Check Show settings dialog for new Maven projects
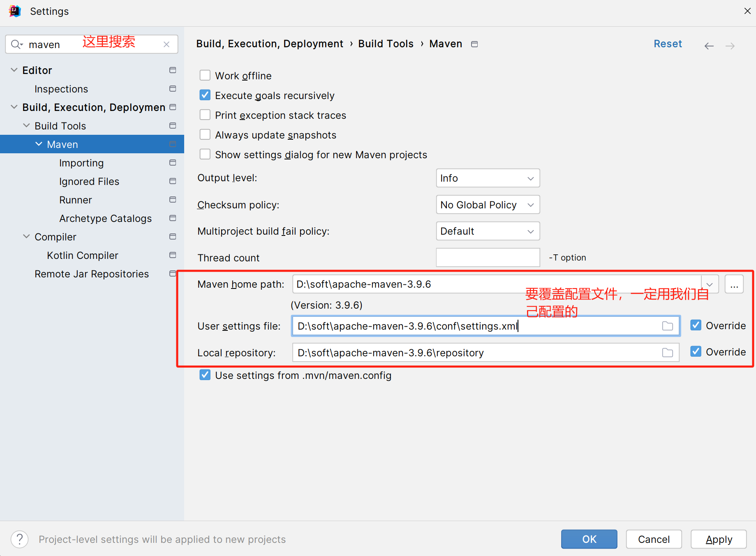756x556 pixels. [205, 154]
